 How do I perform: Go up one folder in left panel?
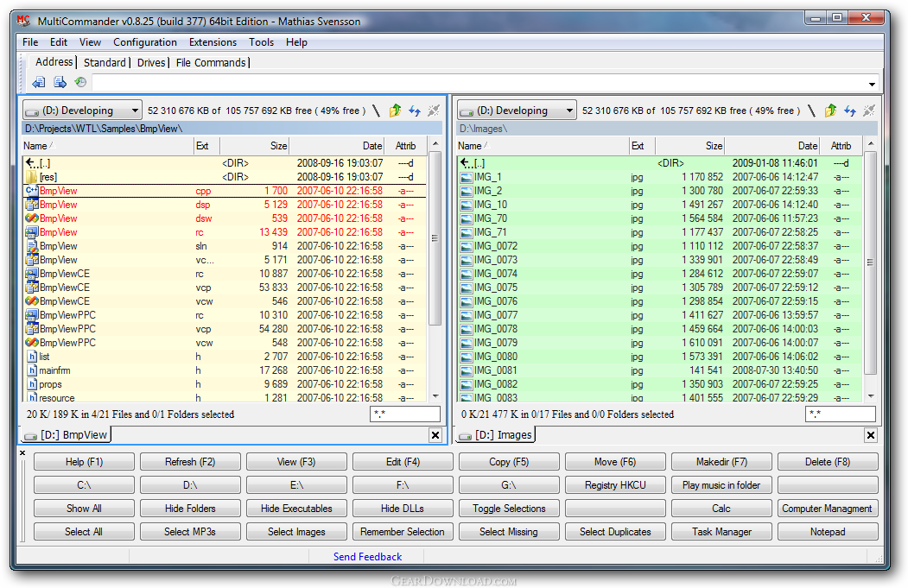(x=395, y=111)
